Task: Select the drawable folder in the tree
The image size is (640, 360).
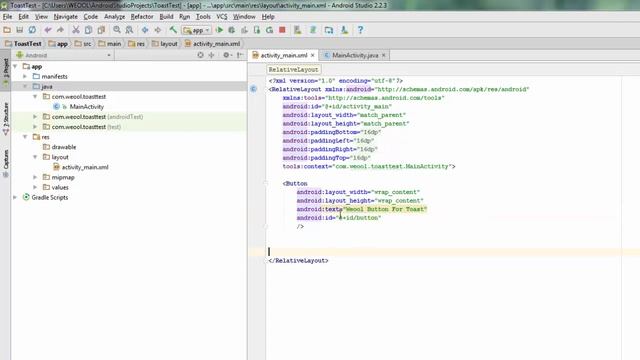Action: tap(64, 147)
